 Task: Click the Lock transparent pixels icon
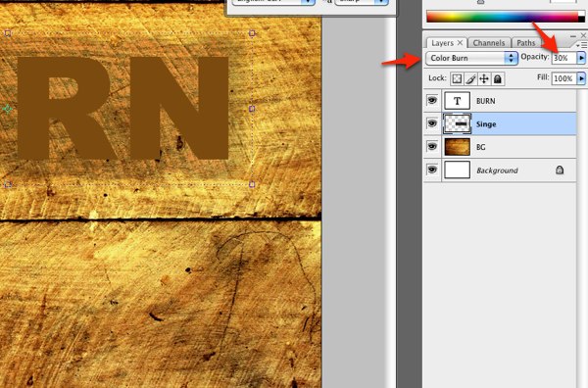(457, 78)
